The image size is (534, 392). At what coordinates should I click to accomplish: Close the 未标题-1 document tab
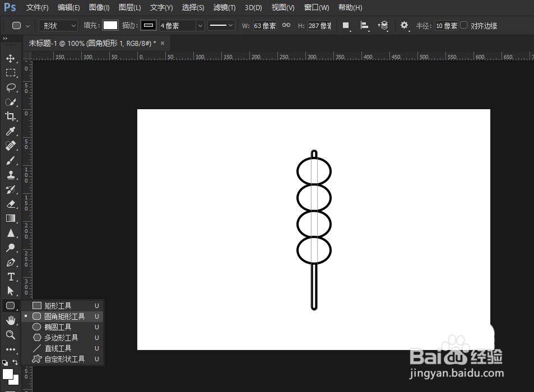coord(162,43)
